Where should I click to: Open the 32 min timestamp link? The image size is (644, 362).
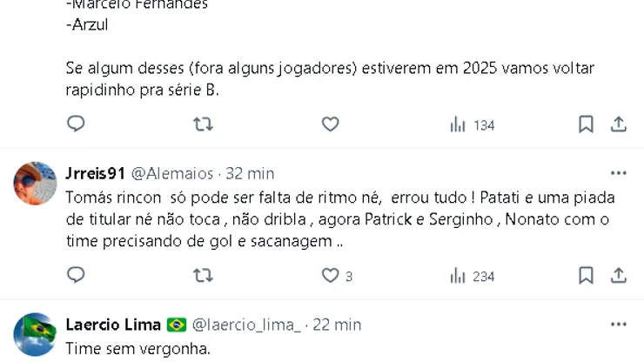tap(249, 173)
